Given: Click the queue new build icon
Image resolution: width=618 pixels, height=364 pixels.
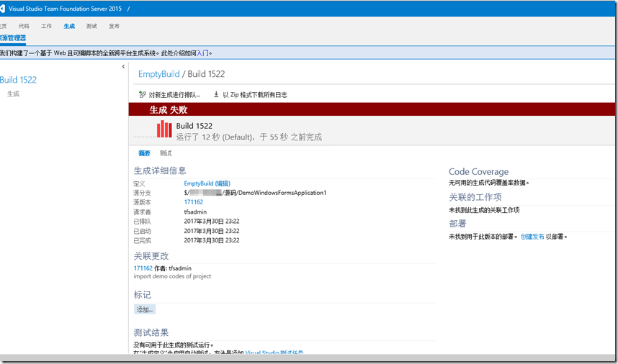Looking at the screenshot, I should click(x=143, y=94).
